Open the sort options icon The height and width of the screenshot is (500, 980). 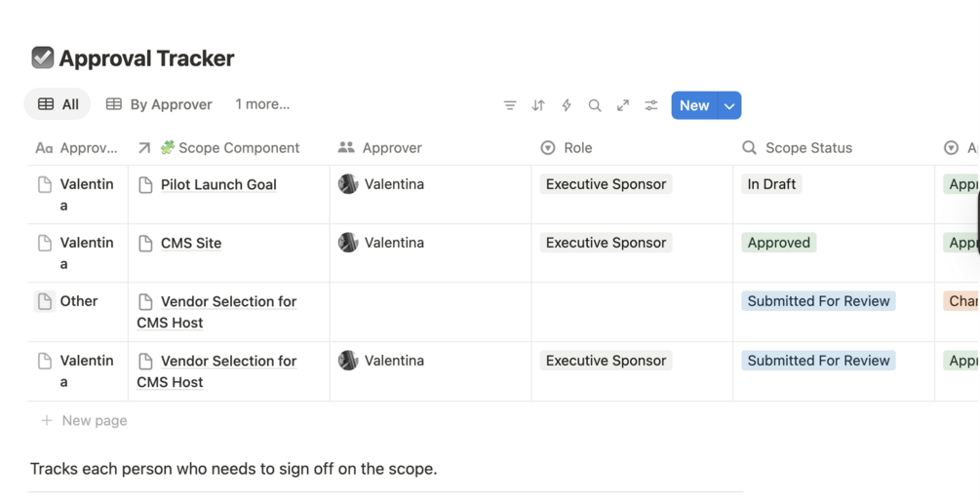538,105
